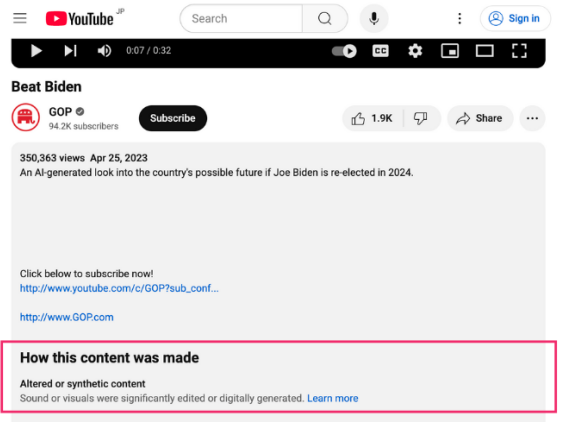Image resolution: width=569 pixels, height=422 pixels.
Task: Open the hamburger guide menu
Action: click(x=20, y=18)
